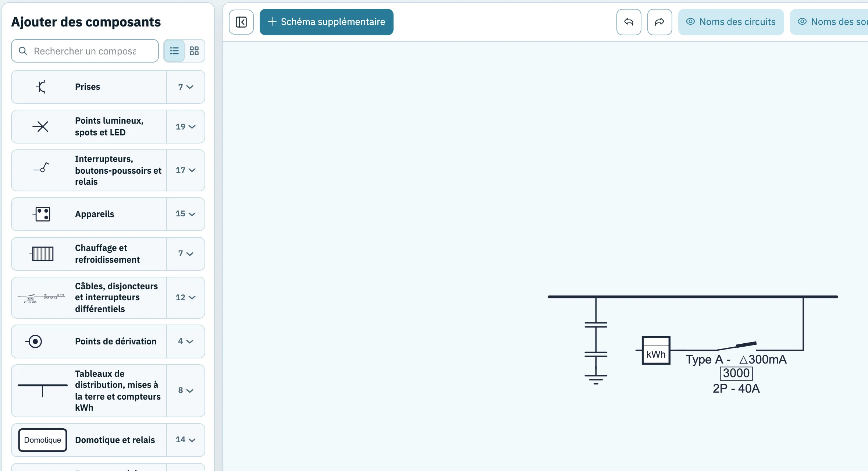Image resolution: width=868 pixels, height=471 pixels.
Task: Click the Prises socket symbol icon
Action: point(41,87)
